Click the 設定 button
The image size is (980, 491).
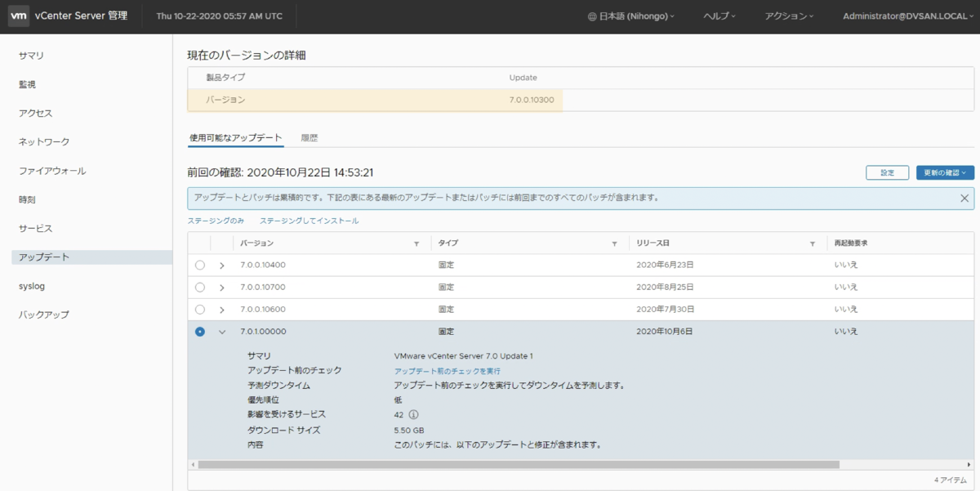tap(887, 172)
